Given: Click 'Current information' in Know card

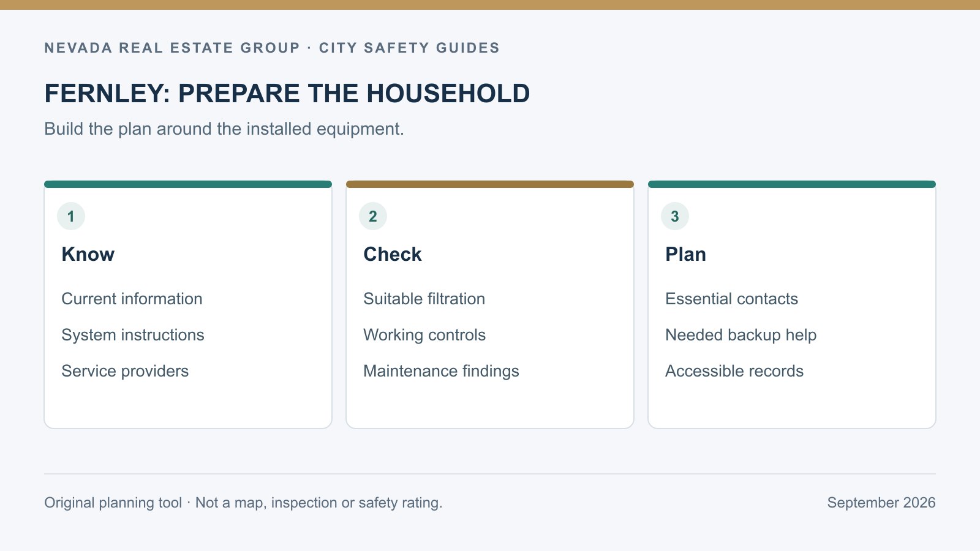Looking at the screenshot, I should (132, 299).
